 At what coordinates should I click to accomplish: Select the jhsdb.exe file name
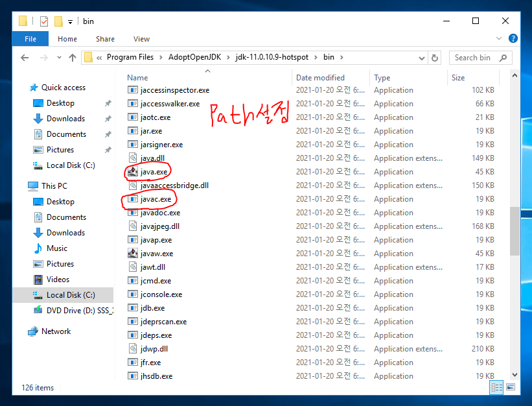156,376
